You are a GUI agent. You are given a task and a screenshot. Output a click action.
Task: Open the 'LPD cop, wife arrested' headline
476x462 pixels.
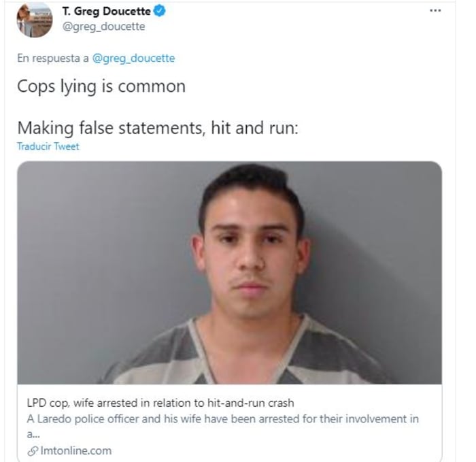[160, 403]
